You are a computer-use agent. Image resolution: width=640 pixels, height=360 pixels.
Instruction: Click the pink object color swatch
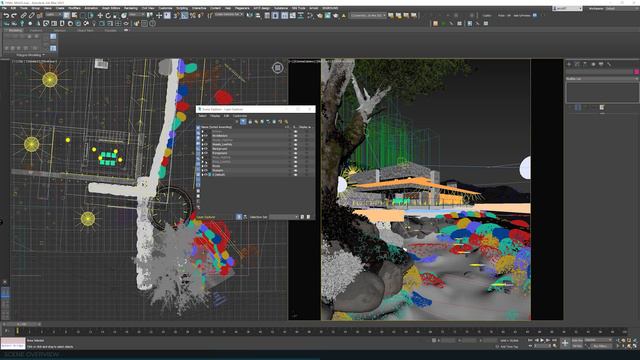click(x=636, y=72)
